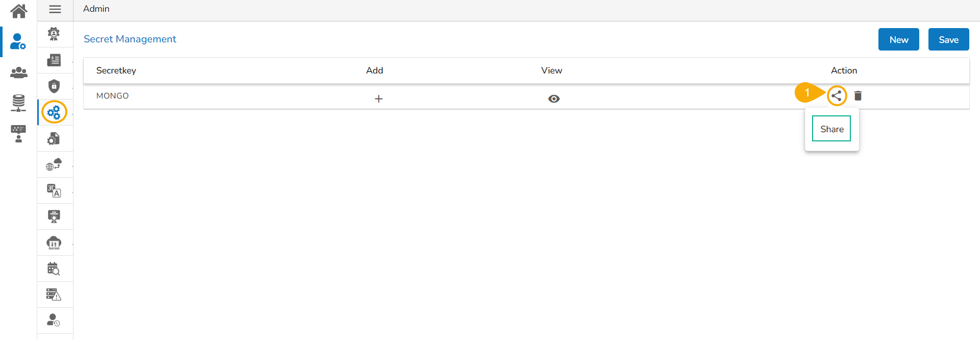Screen dimensions: 980x340
Task: Open the language translation settings icon
Action: (x=54, y=190)
